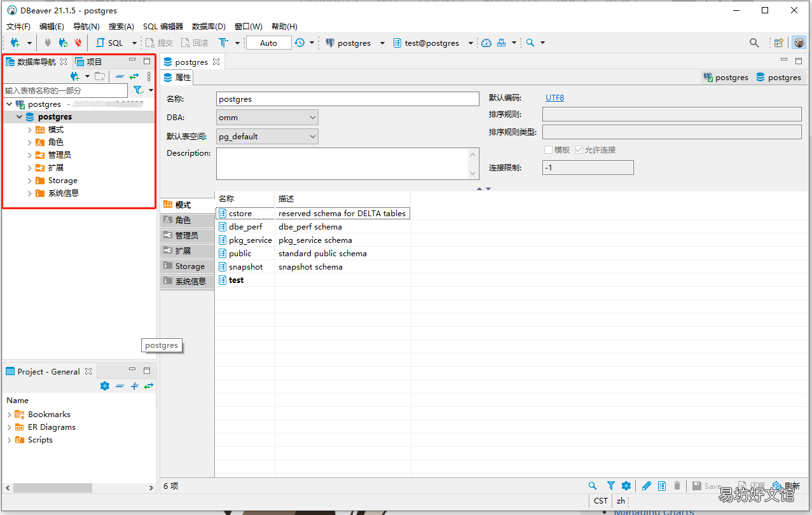Viewport: 812px width, 515px height.
Task: Click the blue search magnifier toolbar icon
Action: tap(530, 43)
